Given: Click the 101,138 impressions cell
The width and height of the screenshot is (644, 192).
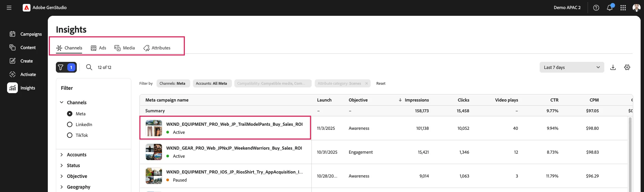Looking at the screenshot, I should click(422, 128).
